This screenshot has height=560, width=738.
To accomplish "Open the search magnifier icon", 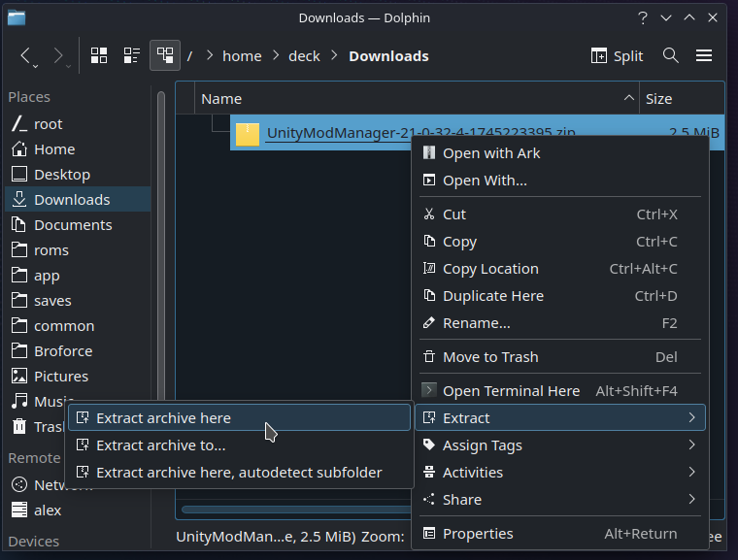I will pyautogui.click(x=671, y=56).
